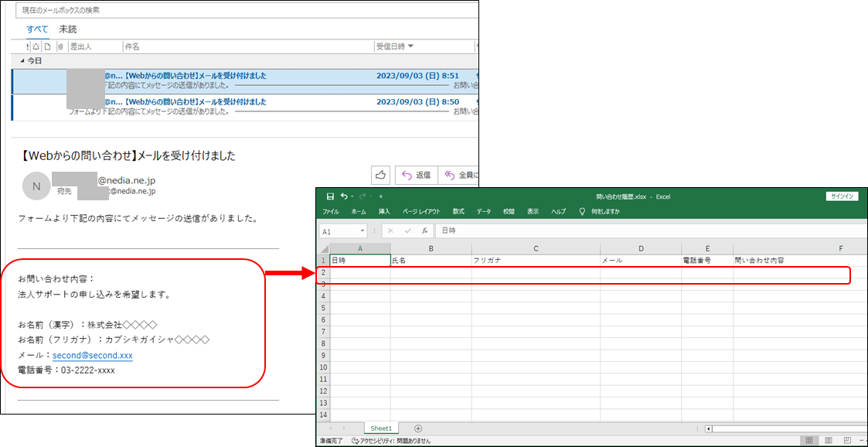868x447 pixels.
Task: Click the importance column icon in Outlook list
Action: click(27, 46)
